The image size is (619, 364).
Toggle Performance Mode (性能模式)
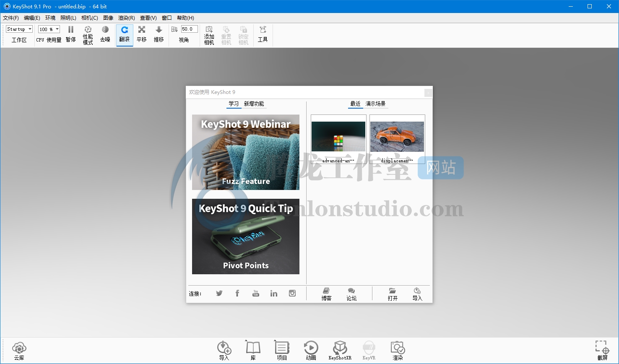point(88,35)
